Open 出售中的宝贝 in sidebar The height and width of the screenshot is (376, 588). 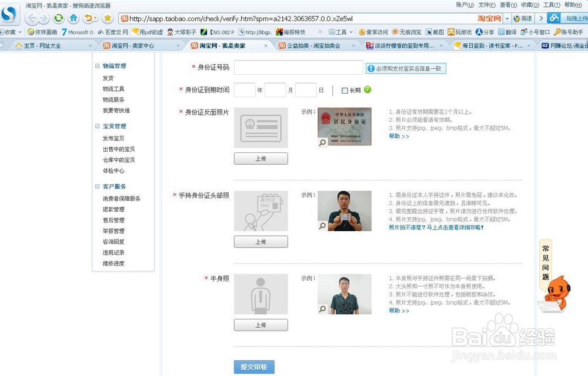pyautogui.click(x=119, y=149)
